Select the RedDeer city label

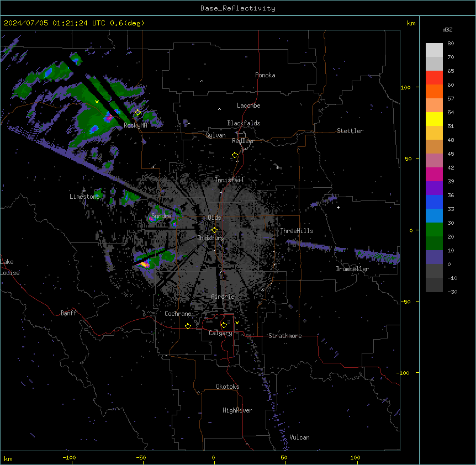pos(243,141)
